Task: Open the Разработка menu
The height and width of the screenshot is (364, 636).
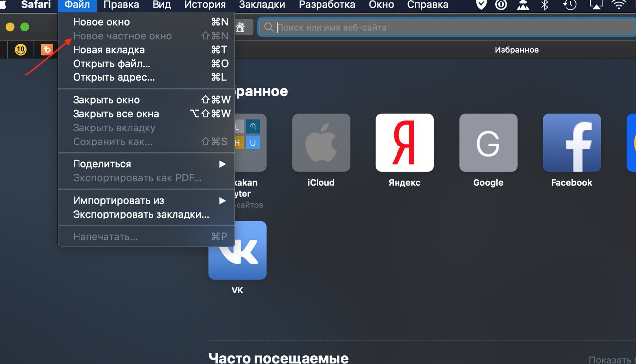Action: pyautogui.click(x=327, y=5)
